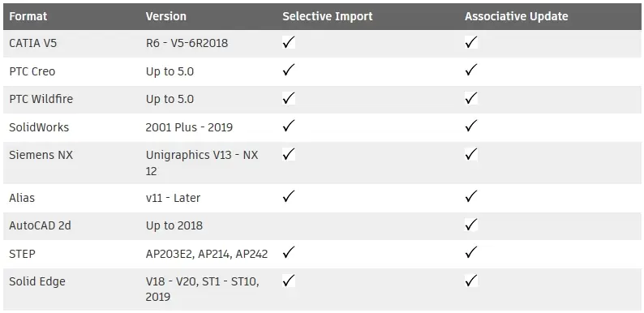This screenshot has height=313, width=644.
Task: Click the STEP Selective Import checkmark
Action: [x=289, y=252]
